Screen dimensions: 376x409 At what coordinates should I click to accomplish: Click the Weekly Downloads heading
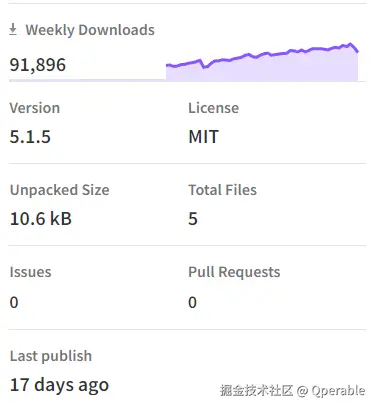(90, 30)
